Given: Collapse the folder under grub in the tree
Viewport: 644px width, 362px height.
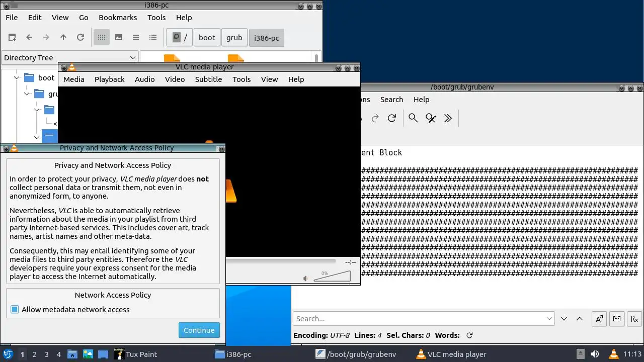Looking at the screenshot, I should coord(37,110).
